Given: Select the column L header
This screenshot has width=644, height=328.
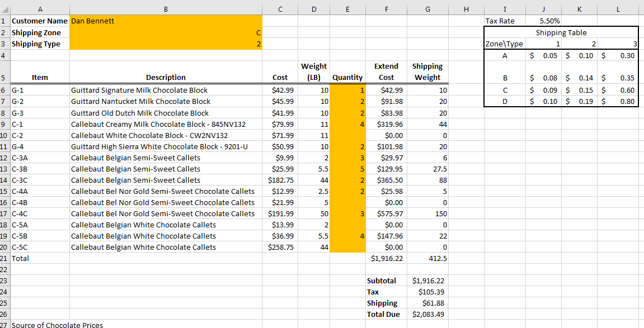Looking at the screenshot, I should (617, 9).
